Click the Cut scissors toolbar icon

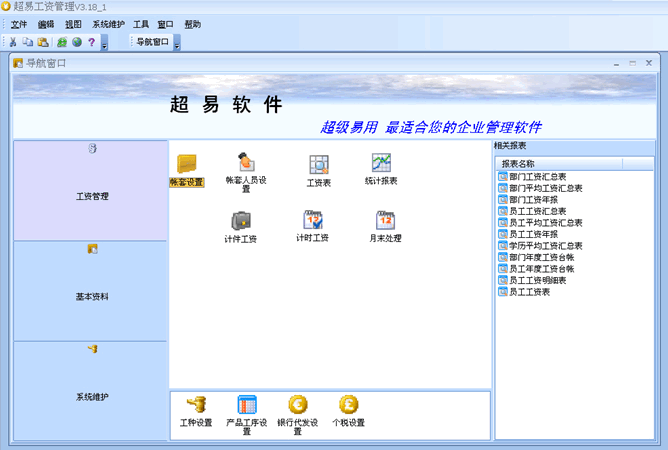[x=13, y=42]
